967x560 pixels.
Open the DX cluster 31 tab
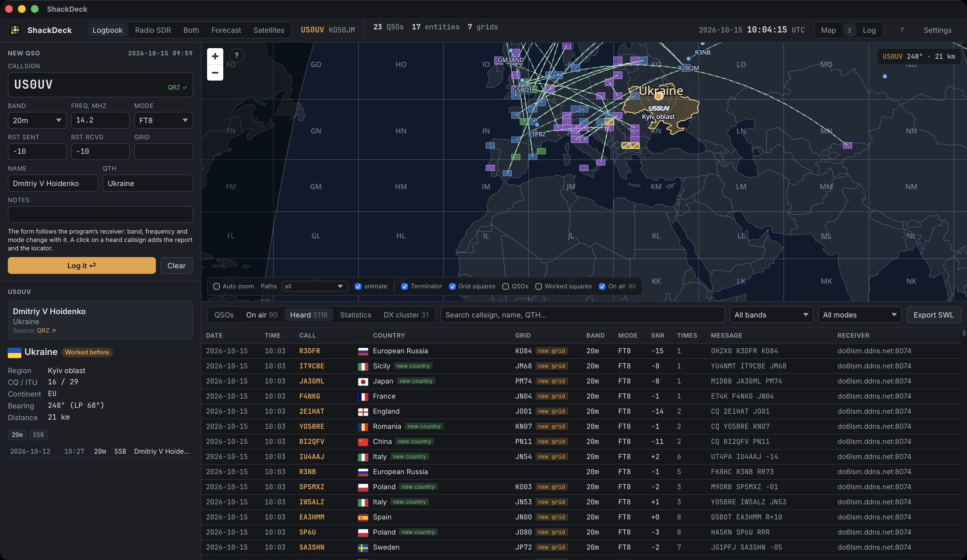(x=406, y=315)
